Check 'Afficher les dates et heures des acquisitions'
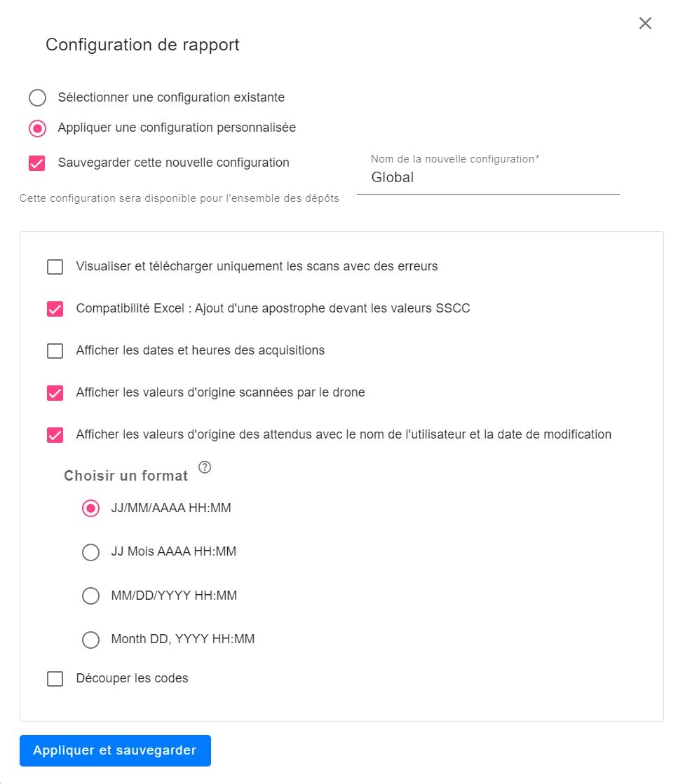685x784 pixels. click(x=55, y=351)
